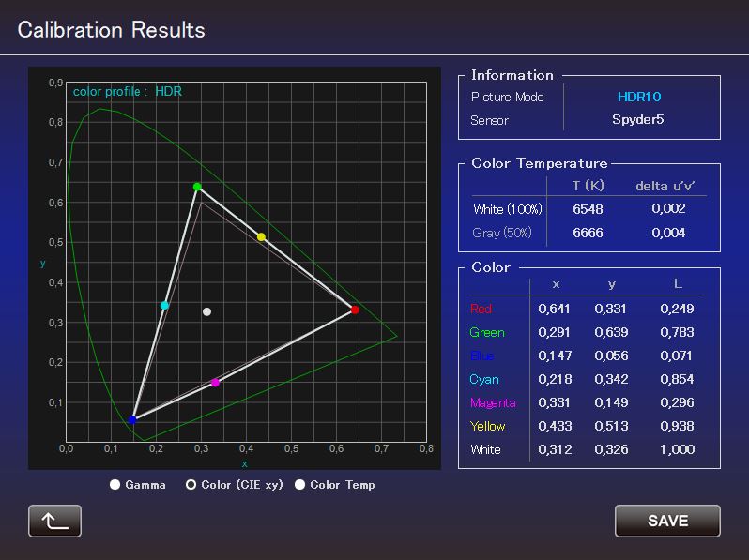The image size is (749, 560).
Task: Click the magenta point on CIE chart
Action: pyautogui.click(x=215, y=383)
